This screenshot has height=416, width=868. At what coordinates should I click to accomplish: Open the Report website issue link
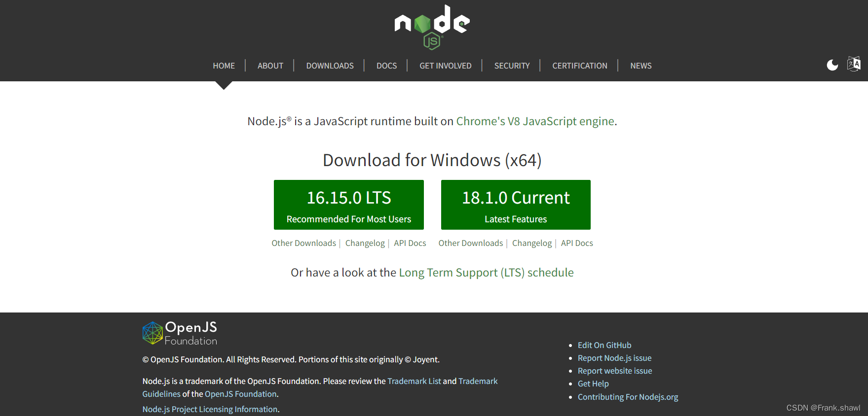tap(615, 371)
